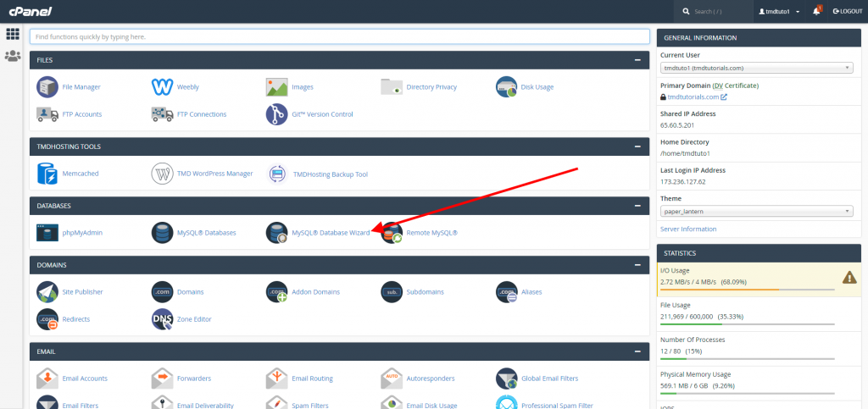Screen dimensions: 868x409
Task: Open the Server Information link
Action: click(688, 229)
